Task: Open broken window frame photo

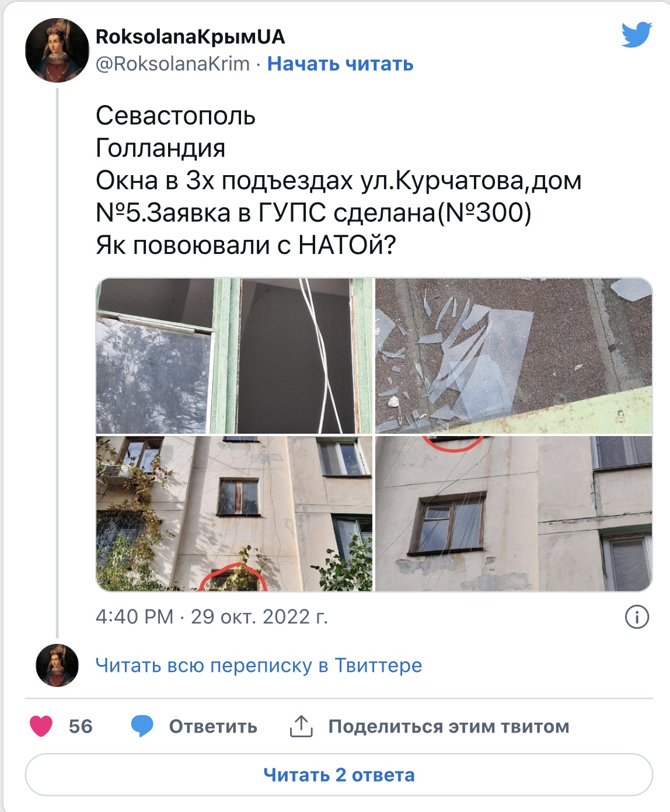Action: [234, 356]
